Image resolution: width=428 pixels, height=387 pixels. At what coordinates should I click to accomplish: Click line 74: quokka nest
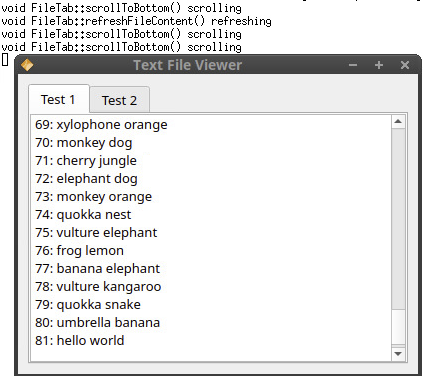click(83, 215)
